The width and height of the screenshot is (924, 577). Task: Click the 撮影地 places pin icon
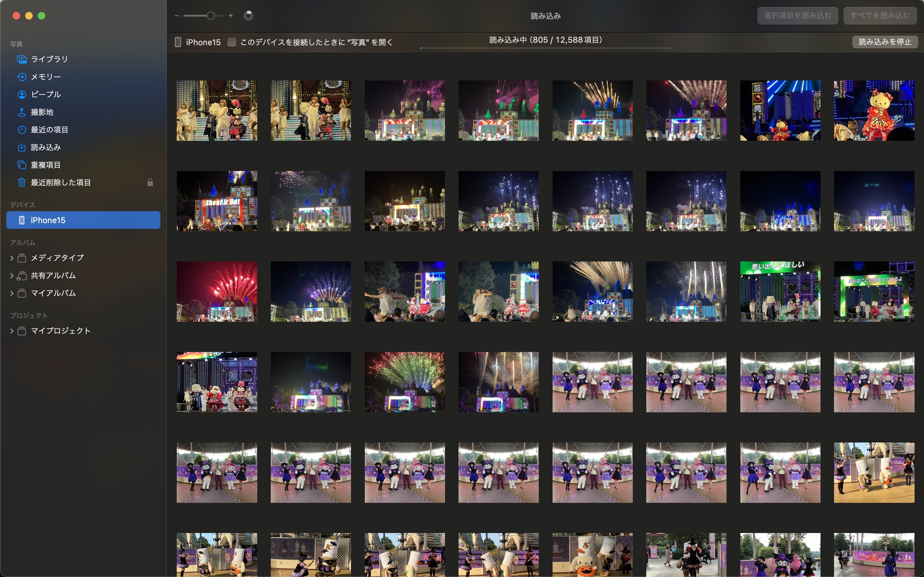[22, 112]
